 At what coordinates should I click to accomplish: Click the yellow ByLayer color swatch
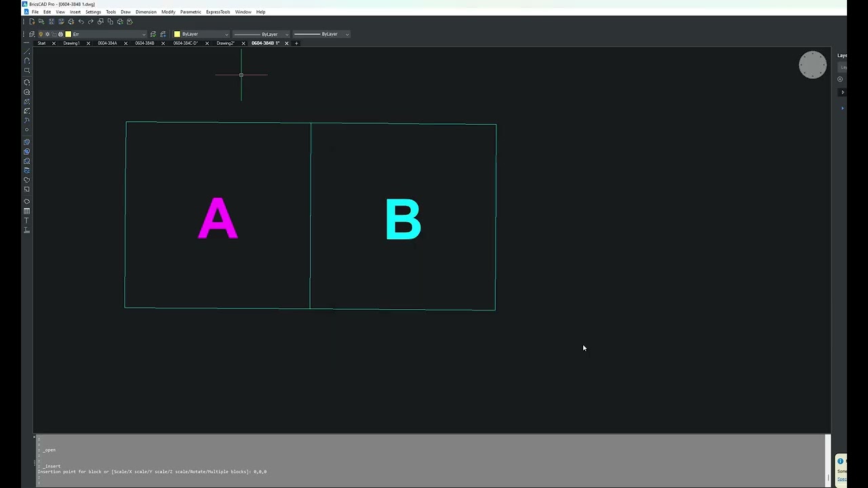click(x=177, y=34)
